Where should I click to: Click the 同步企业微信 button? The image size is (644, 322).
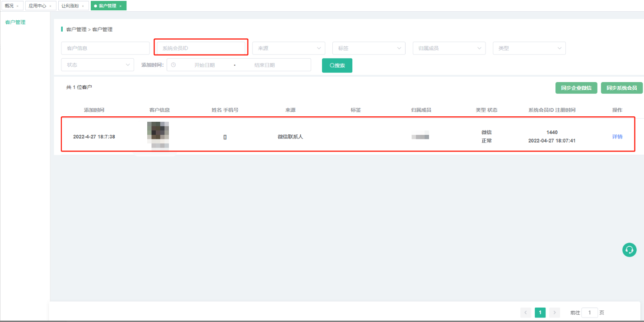(x=576, y=88)
